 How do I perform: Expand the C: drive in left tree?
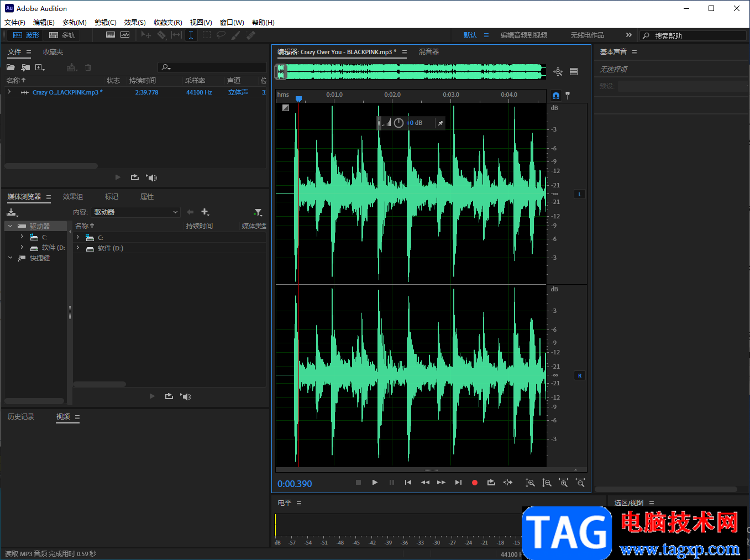pyautogui.click(x=22, y=237)
